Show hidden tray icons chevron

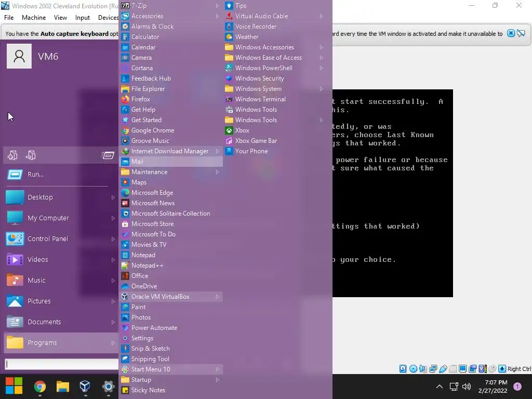click(x=440, y=387)
